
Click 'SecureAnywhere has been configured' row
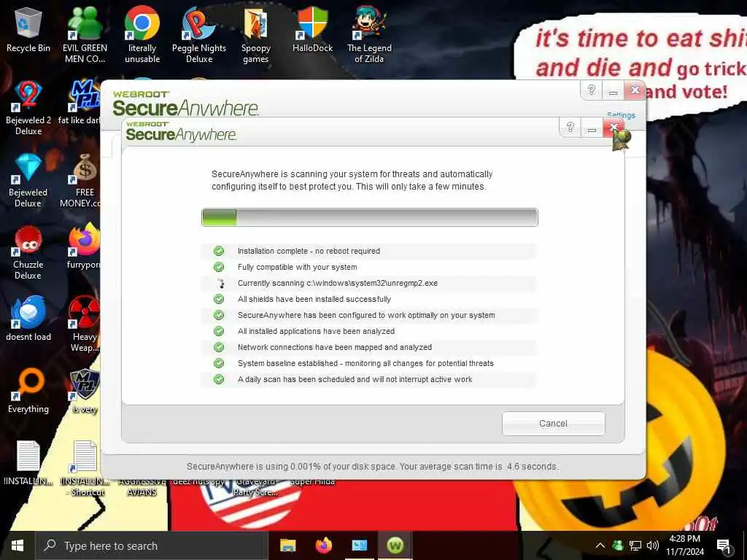coord(368,315)
